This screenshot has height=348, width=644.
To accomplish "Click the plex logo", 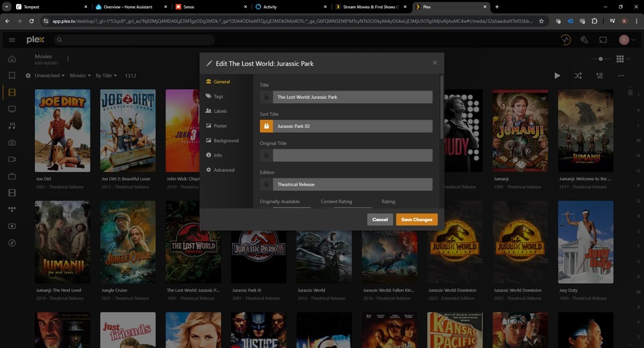I will [x=36, y=39].
